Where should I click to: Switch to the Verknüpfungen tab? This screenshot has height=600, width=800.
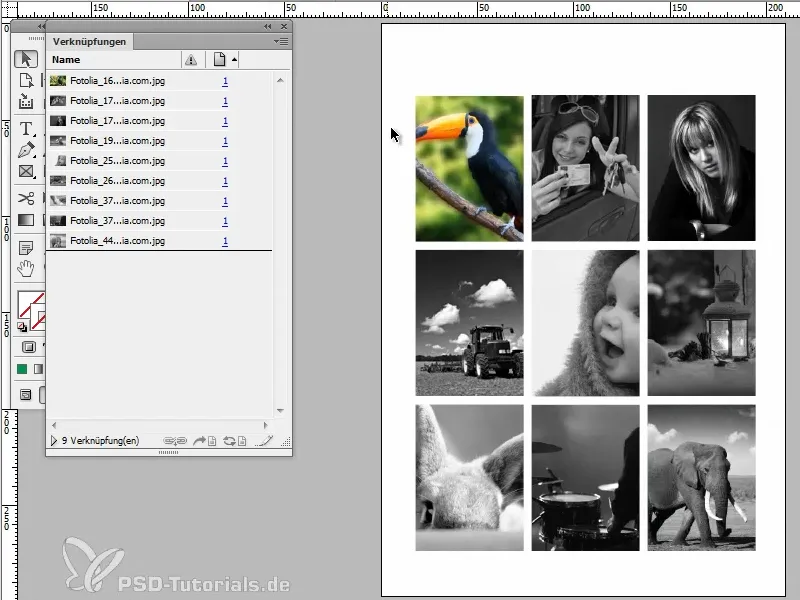tap(89, 41)
